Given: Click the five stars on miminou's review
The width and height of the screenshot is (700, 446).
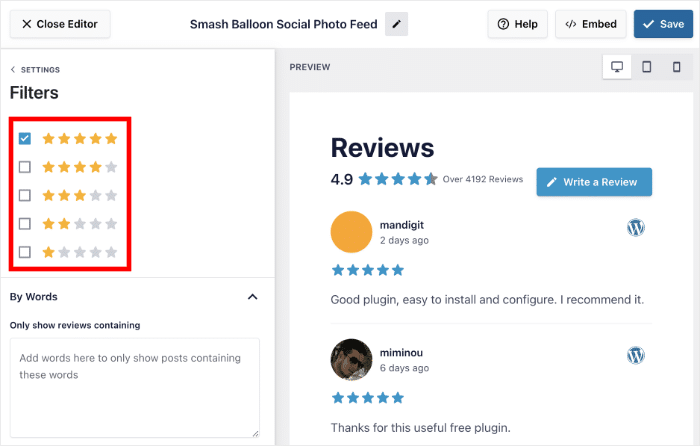Looking at the screenshot, I should [368, 398].
